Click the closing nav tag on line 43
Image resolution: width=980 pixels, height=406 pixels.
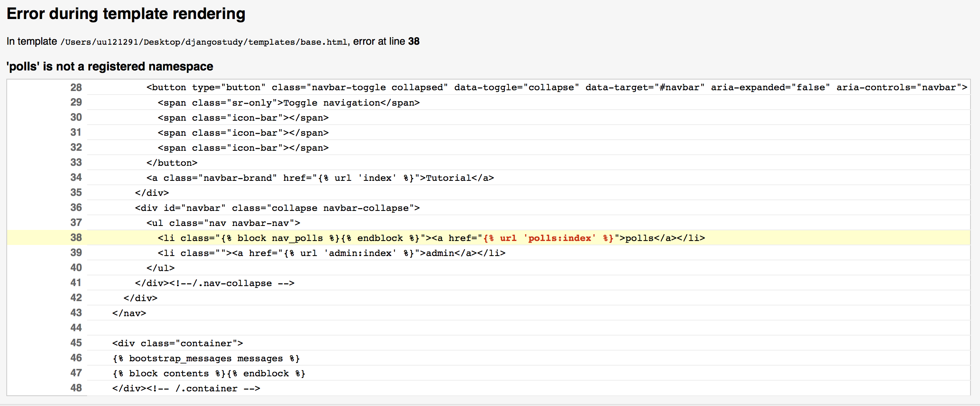pos(129,313)
